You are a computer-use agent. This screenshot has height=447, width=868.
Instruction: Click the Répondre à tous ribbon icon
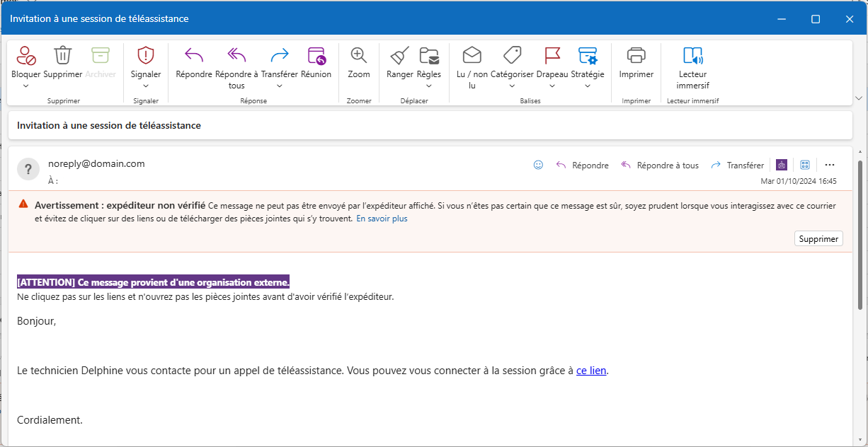pos(236,55)
